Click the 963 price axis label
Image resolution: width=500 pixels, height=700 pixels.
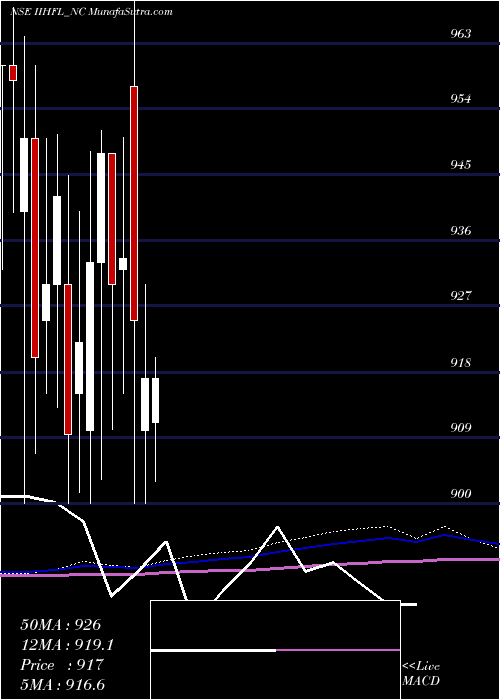click(460, 33)
